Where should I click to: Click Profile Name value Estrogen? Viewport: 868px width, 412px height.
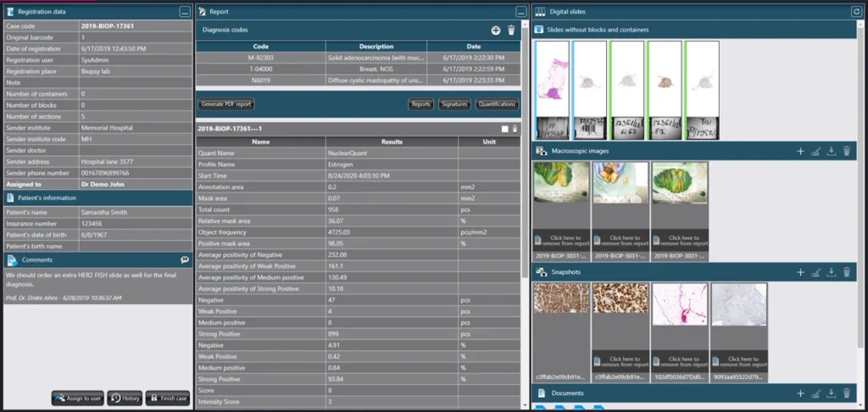[x=339, y=164]
